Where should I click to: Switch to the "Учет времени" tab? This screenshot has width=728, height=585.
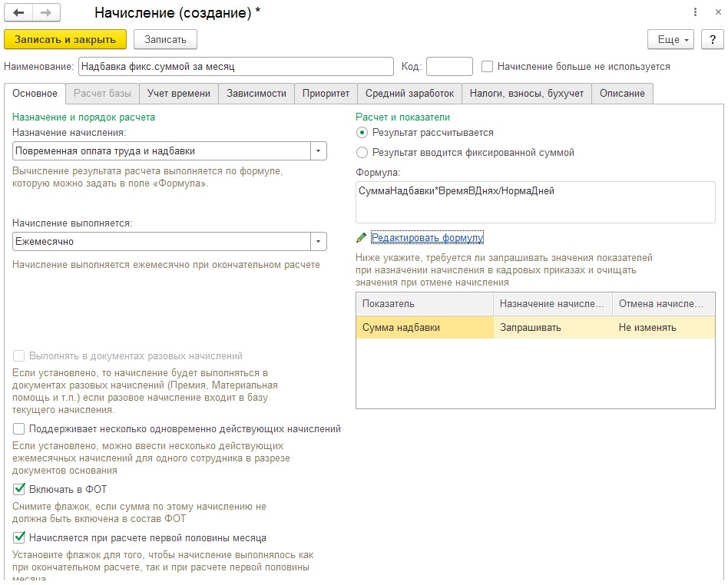click(x=179, y=94)
